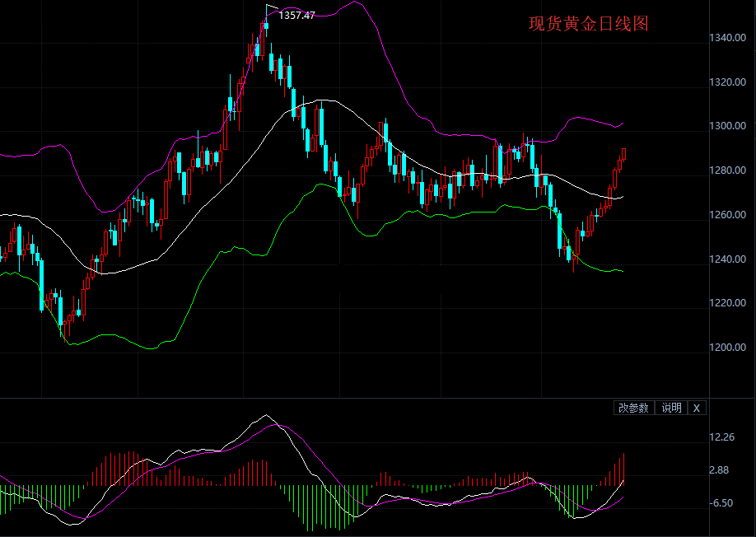Click the 1220.00 price axis label
The image size is (756, 537).
pyautogui.click(x=730, y=303)
